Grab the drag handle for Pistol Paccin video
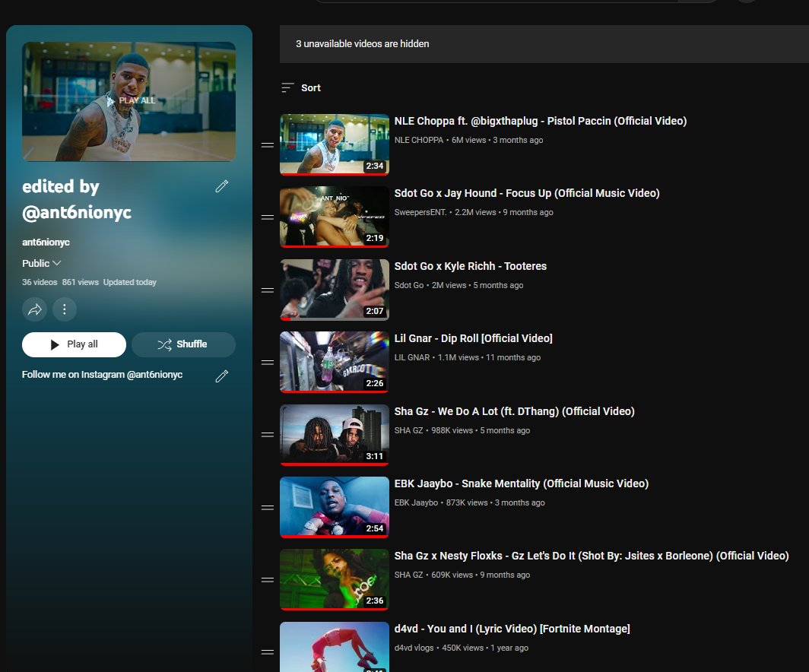 tap(268, 145)
